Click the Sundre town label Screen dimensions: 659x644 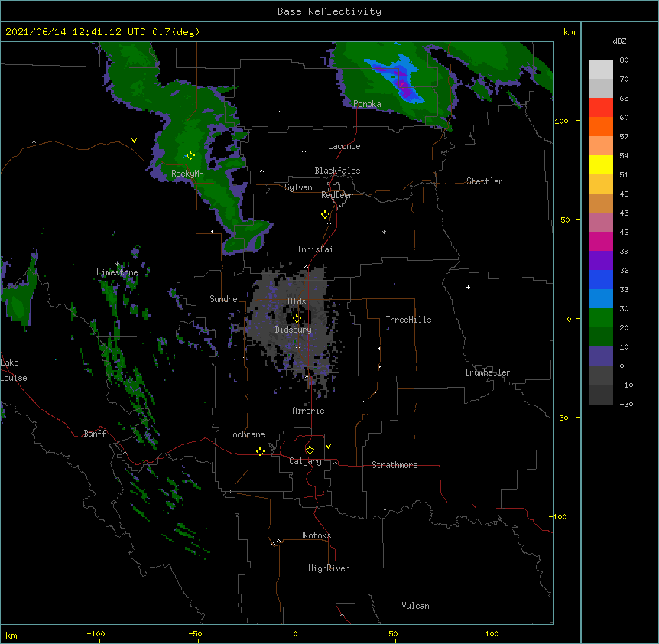223,299
